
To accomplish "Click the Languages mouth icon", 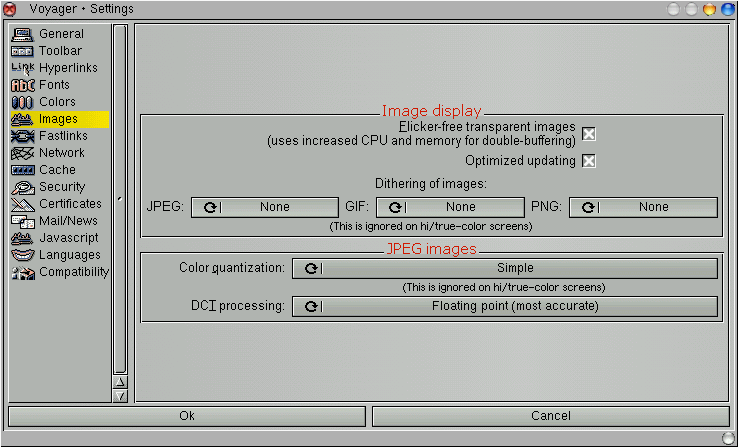I will pyautogui.click(x=22, y=255).
